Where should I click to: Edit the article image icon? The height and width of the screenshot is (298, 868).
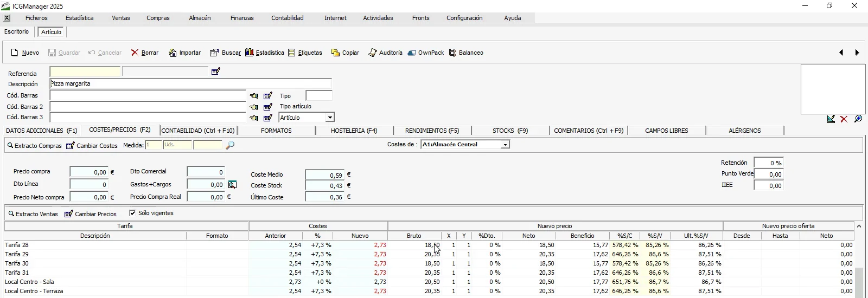tap(831, 119)
